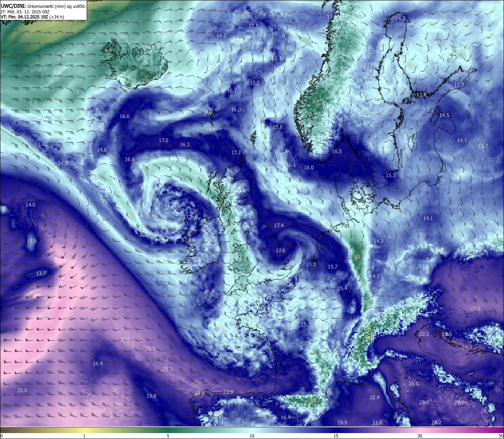Click the 24.3 value label
This screenshot has width=504, height=439.
click(467, 347)
